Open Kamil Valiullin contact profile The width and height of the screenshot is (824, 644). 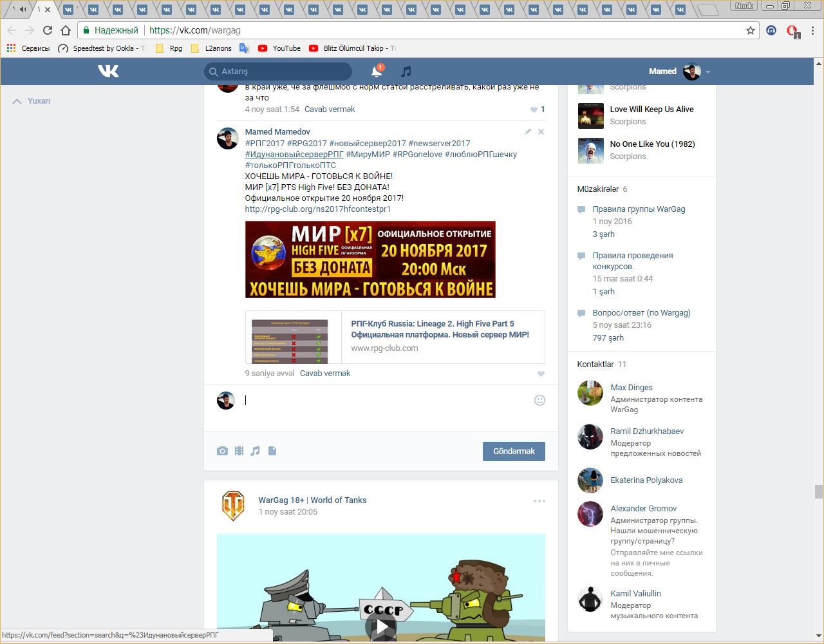[x=635, y=594]
